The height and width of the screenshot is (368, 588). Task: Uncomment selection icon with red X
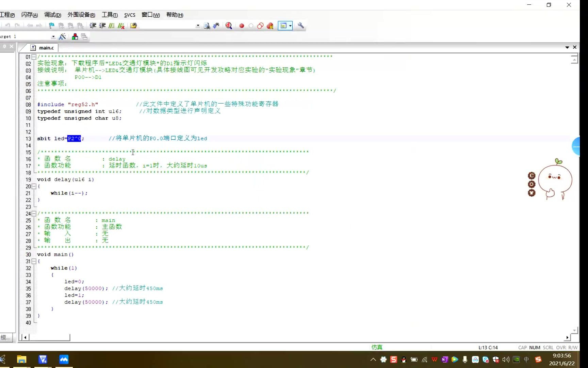point(121,26)
